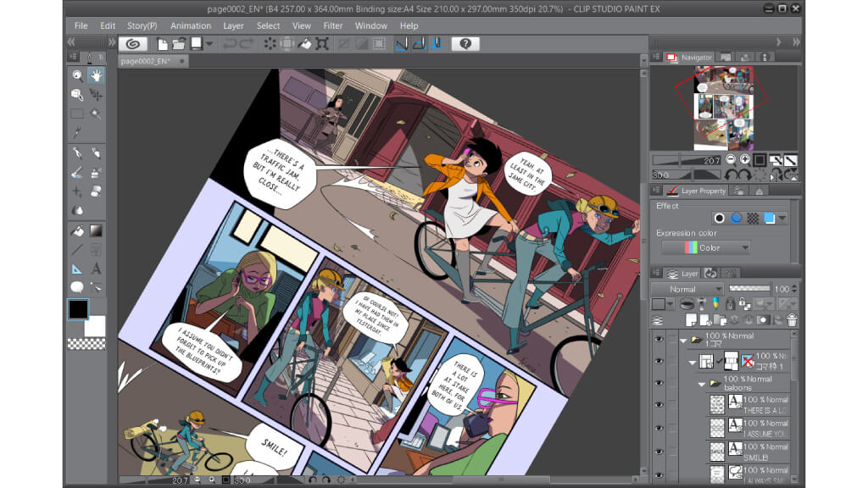Click the delete layer trash icon
This screenshot has height=488, width=868.
792,320
